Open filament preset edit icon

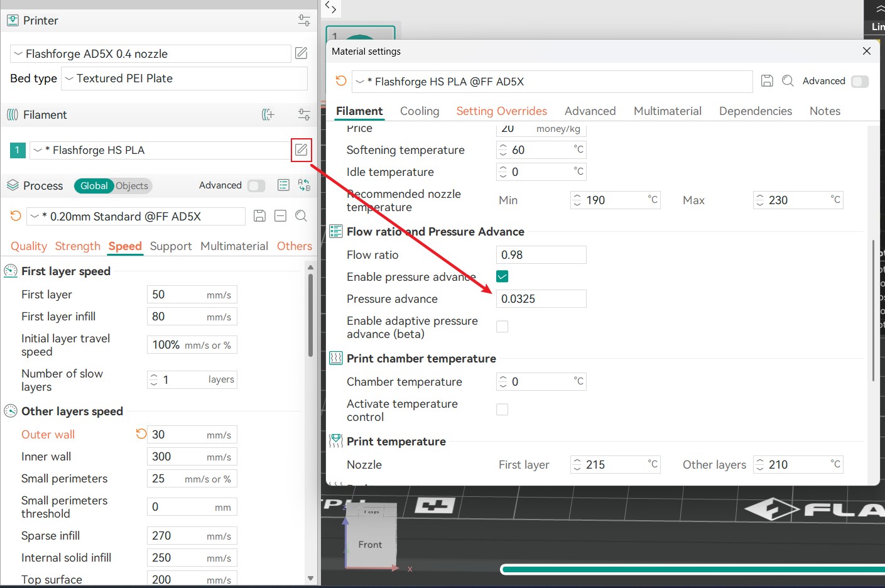click(301, 150)
